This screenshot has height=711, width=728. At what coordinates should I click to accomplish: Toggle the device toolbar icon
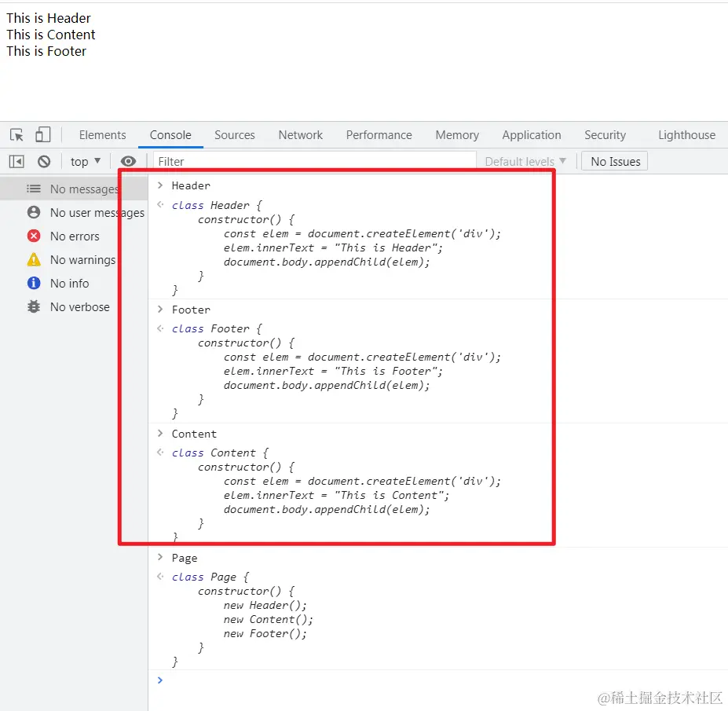coord(42,134)
